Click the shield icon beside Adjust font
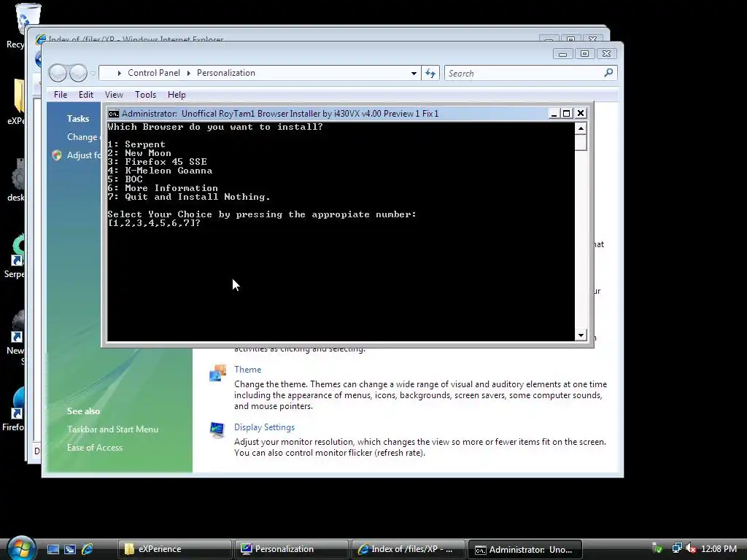 point(57,155)
